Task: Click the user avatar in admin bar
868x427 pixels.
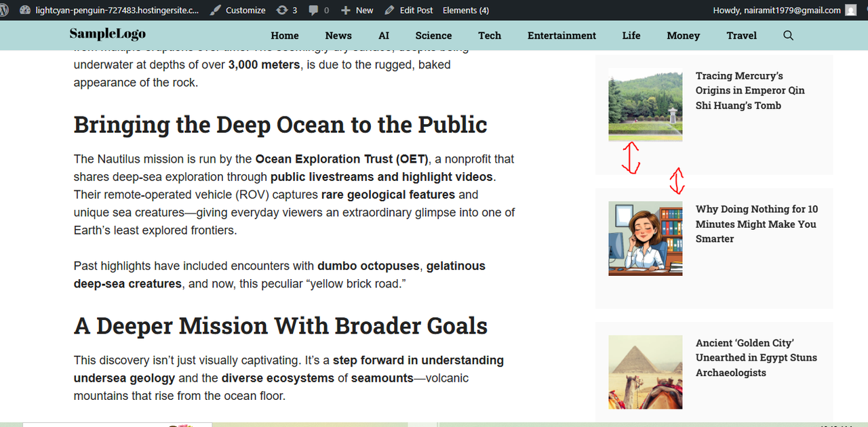Action: click(852, 10)
